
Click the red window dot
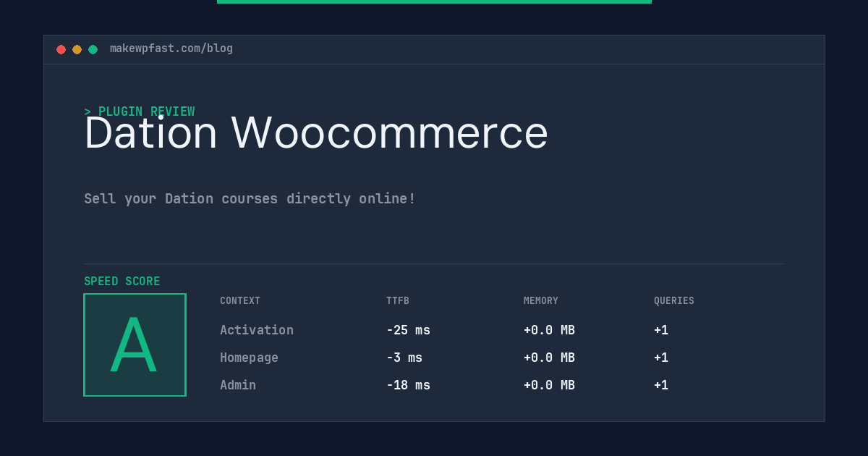click(x=61, y=49)
